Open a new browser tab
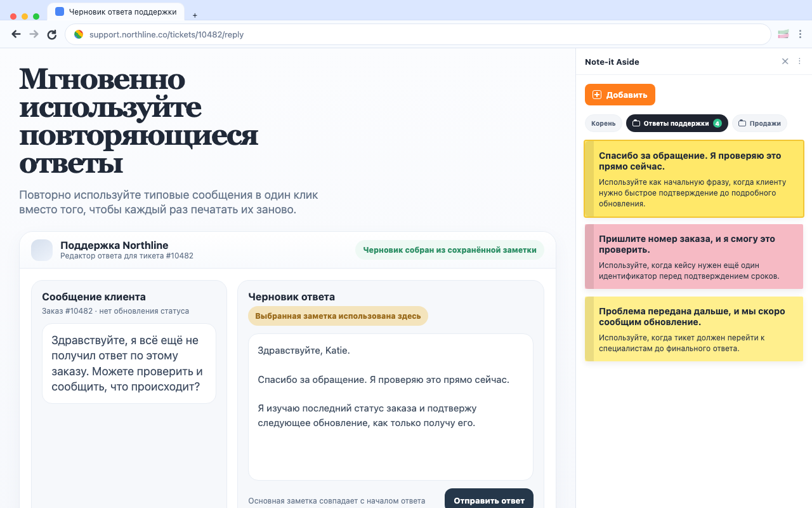Image resolution: width=812 pixels, height=508 pixels. click(x=195, y=14)
